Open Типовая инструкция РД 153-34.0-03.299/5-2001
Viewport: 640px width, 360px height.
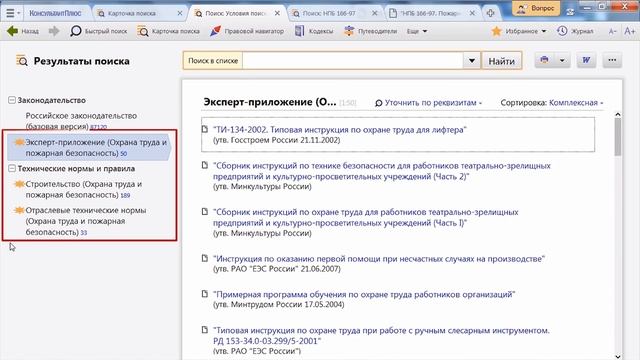click(x=381, y=336)
